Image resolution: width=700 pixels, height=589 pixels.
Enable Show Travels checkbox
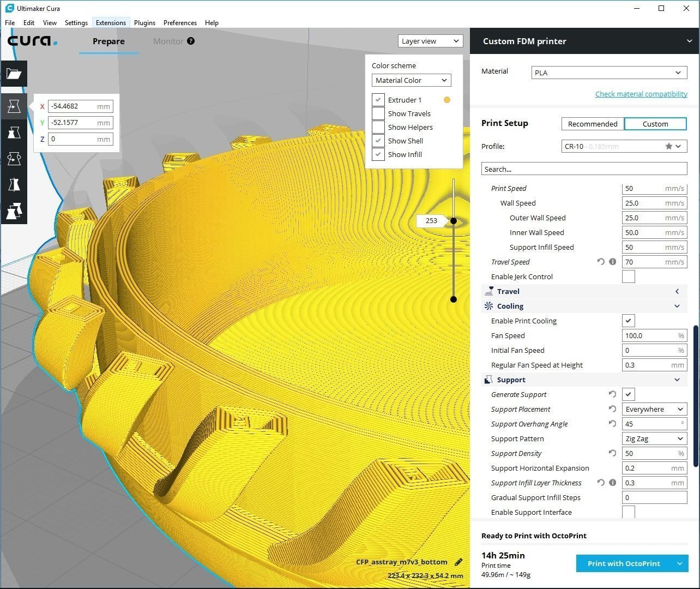378,113
